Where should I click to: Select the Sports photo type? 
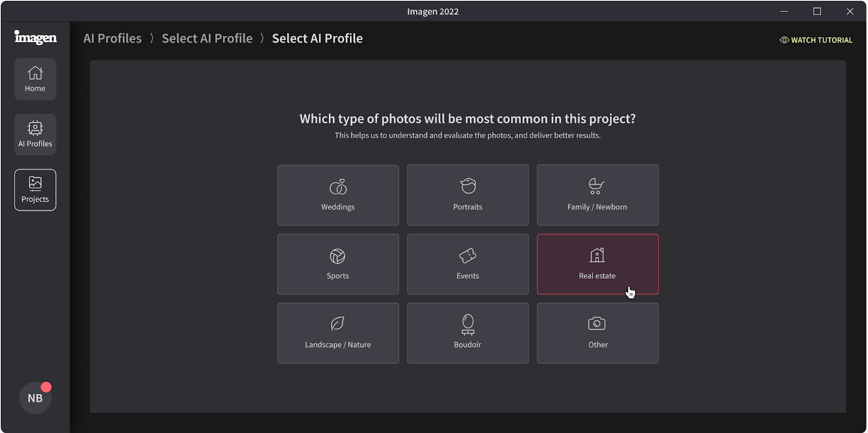pyautogui.click(x=338, y=264)
